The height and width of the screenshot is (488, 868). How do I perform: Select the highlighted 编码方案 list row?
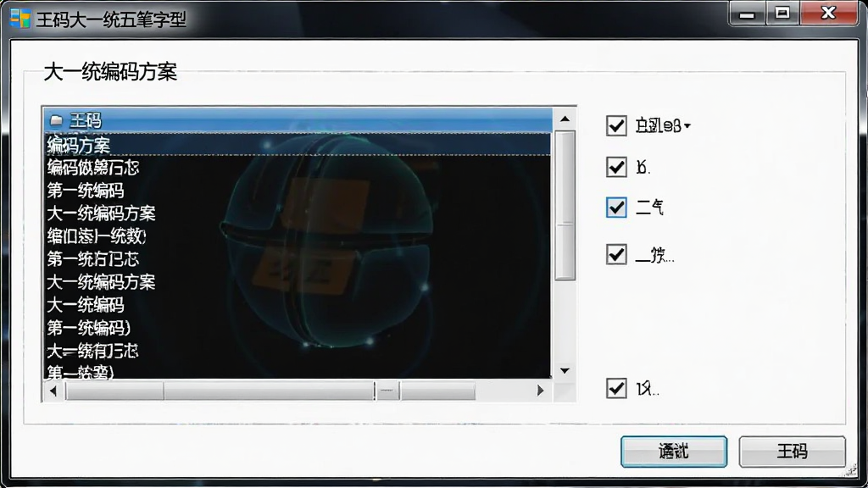tap(298, 144)
